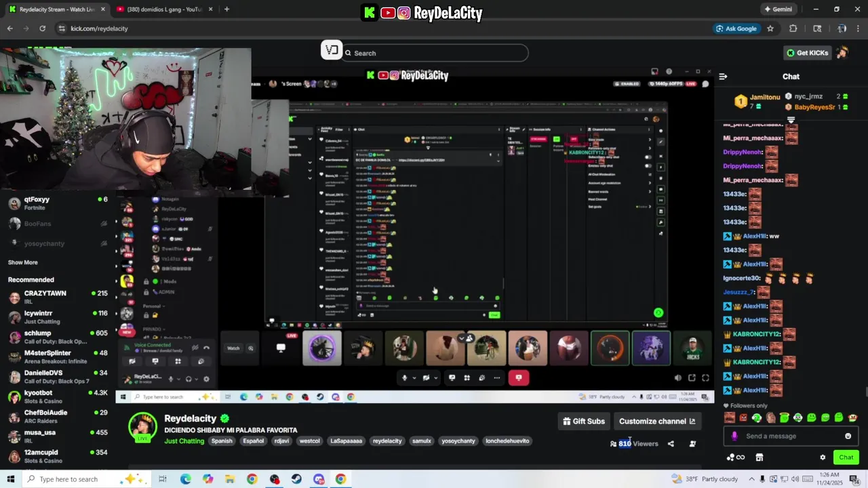Open the user avatar next to Get KICKs
The image size is (868, 488).
tap(842, 53)
